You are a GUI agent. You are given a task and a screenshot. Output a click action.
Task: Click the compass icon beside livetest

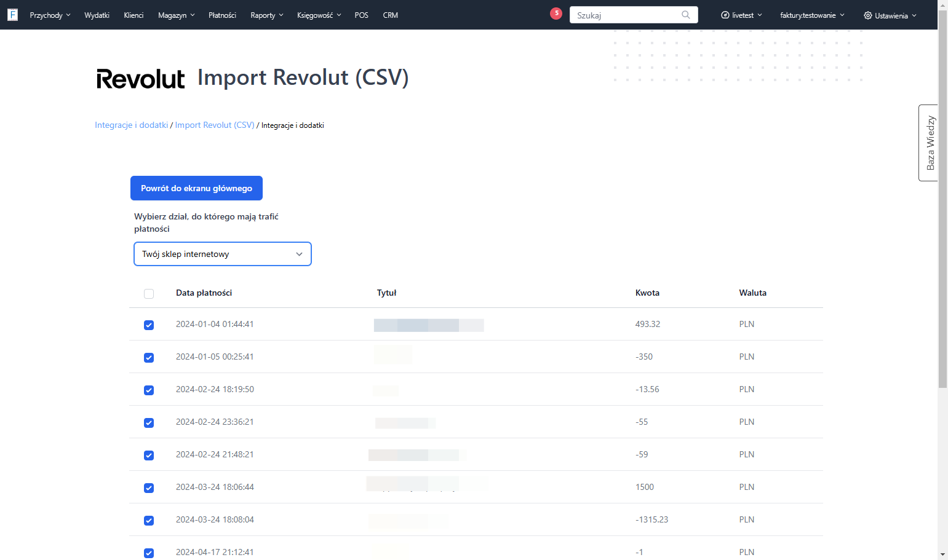tap(725, 15)
